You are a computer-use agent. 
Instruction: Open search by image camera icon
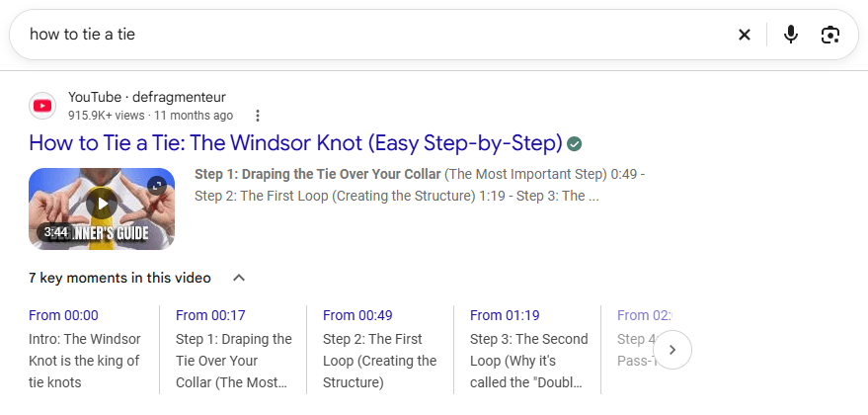(x=829, y=35)
